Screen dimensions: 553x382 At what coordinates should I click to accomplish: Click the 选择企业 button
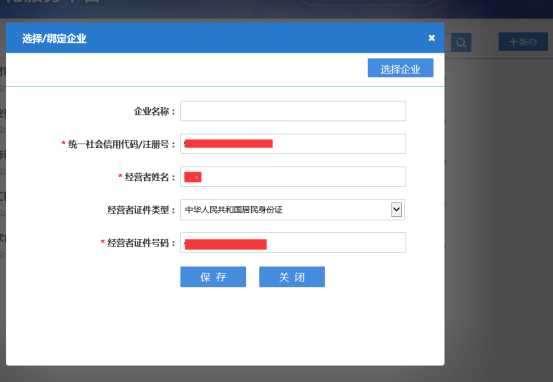(400, 68)
